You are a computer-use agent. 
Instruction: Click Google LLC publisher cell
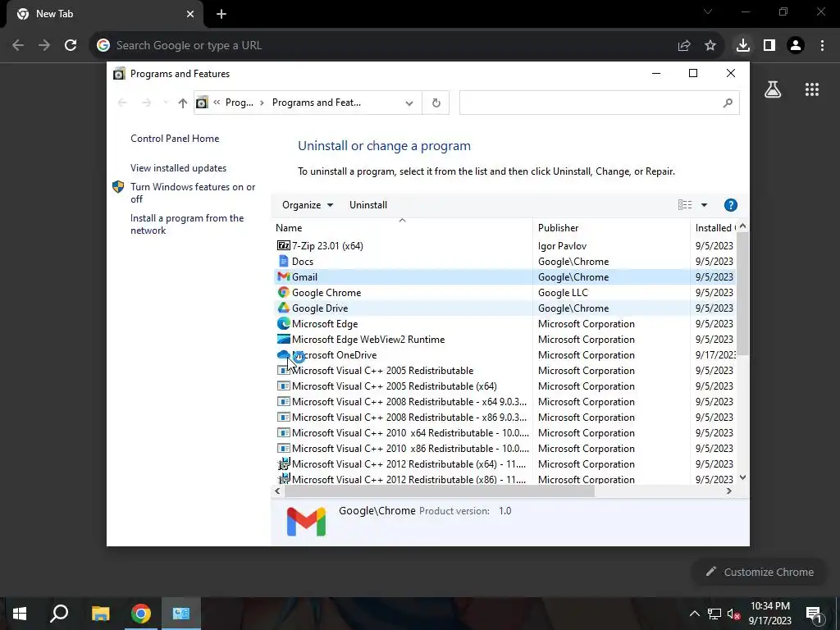(x=563, y=293)
